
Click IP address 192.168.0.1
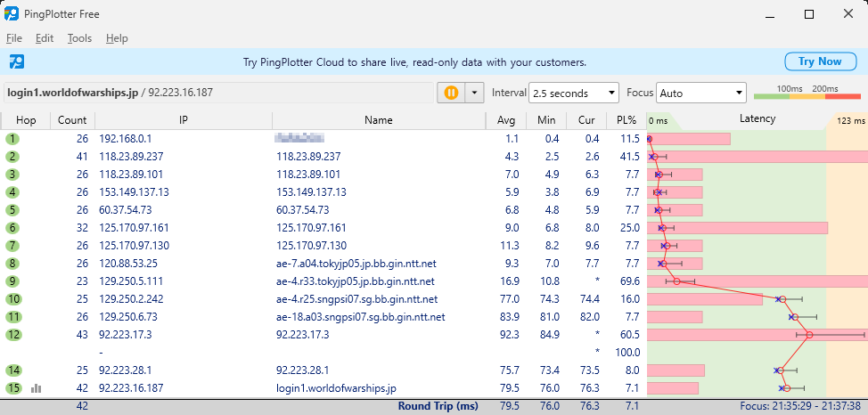tap(125, 139)
